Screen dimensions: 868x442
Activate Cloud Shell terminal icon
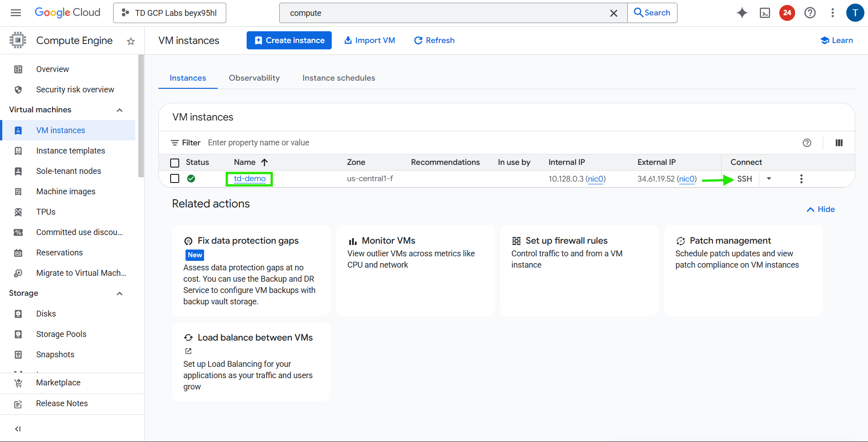pyautogui.click(x=765, y=13)
